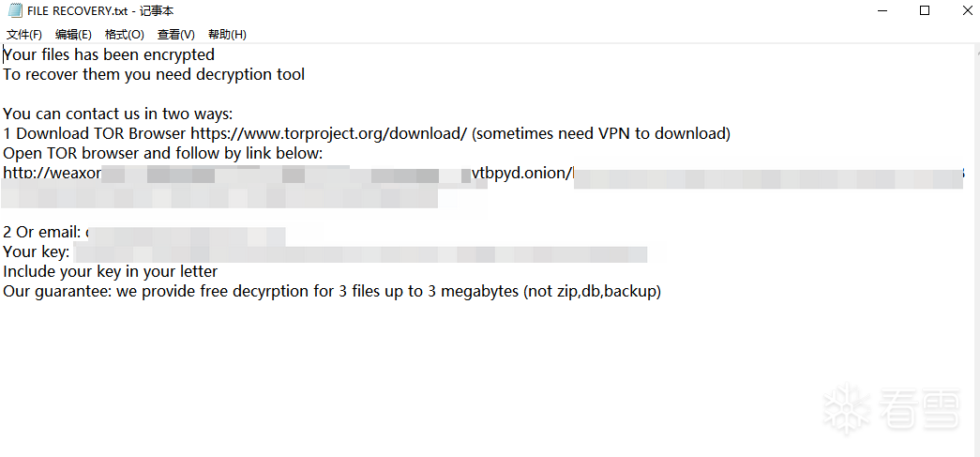The height and width of the screenshot is (457, 980).
Task: Click the "Include your key in your letter" line
Action: [x=111, y=271]
